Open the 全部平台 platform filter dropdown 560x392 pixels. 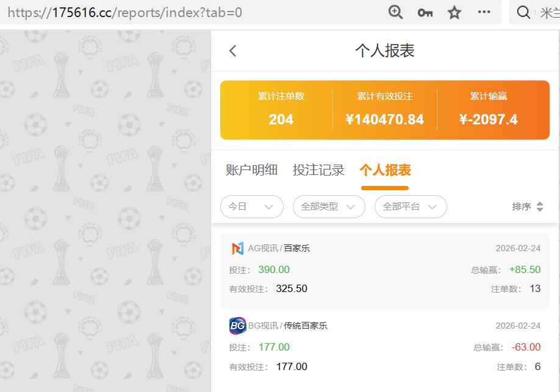click(410, 207)
